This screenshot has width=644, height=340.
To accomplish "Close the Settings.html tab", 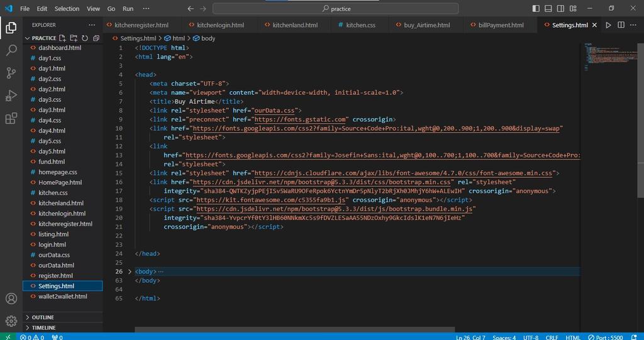I will (594, 25).
